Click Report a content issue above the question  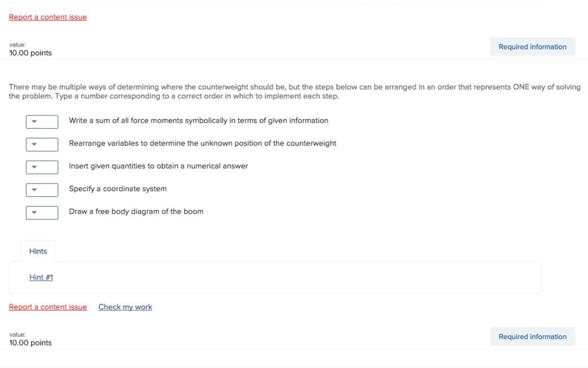(x=48, y=17)
